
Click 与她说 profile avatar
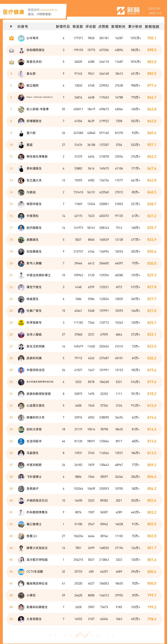(x=21, y=192)
